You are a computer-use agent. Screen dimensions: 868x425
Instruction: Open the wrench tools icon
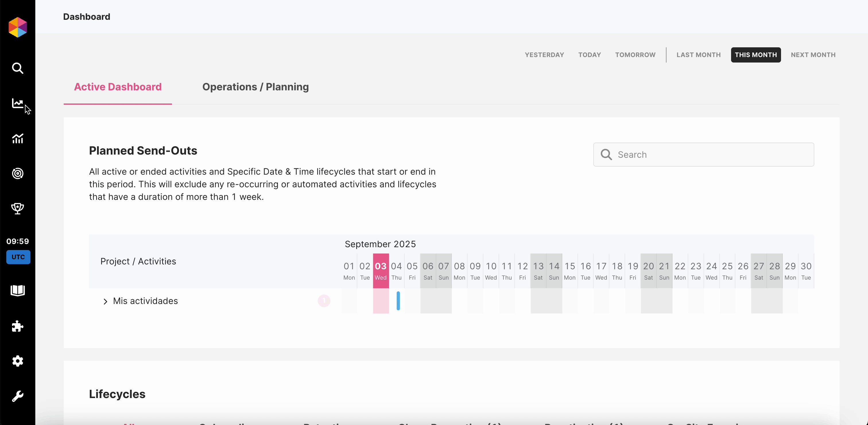click(18, 396)
